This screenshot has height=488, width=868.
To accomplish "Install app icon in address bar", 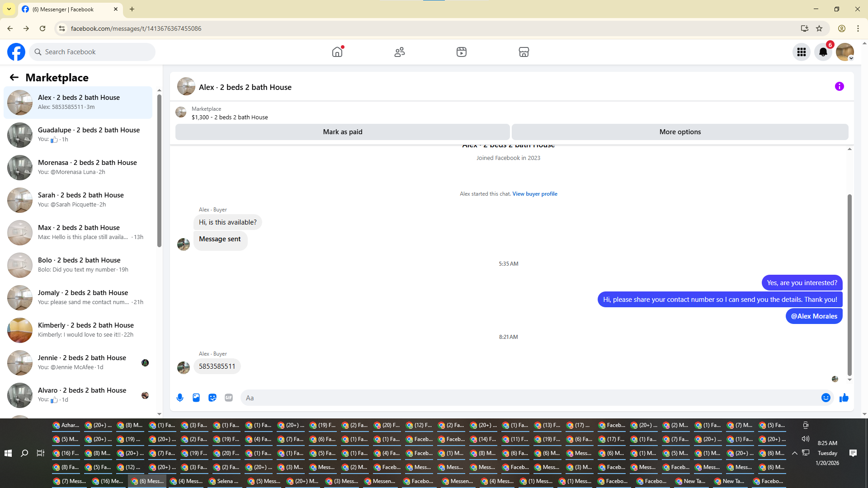I will (805, 28).
